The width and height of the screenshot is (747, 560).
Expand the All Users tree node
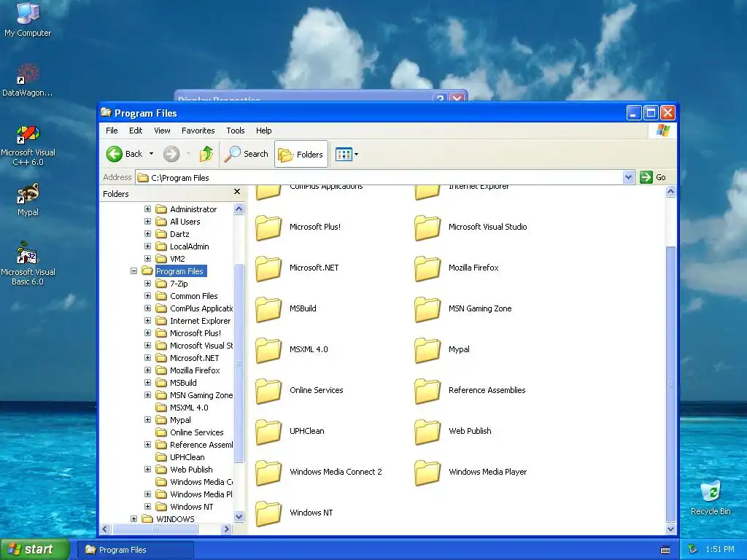click(x=147, y=222)
